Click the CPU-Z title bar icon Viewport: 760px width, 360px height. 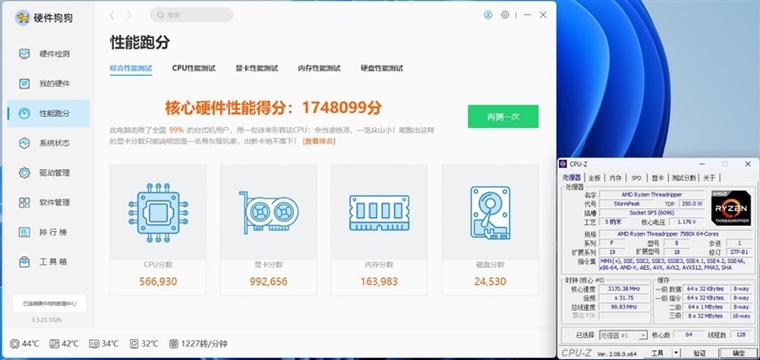point(563,164)
